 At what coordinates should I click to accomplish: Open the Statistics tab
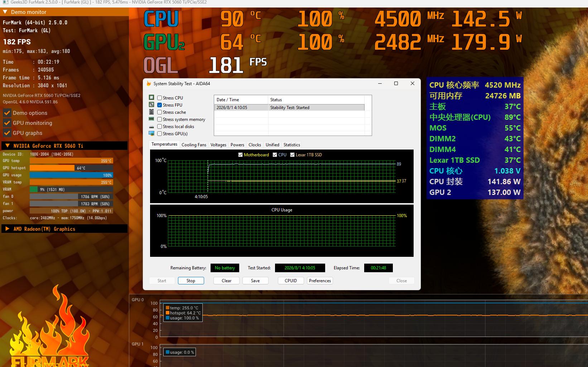(292, 145)
